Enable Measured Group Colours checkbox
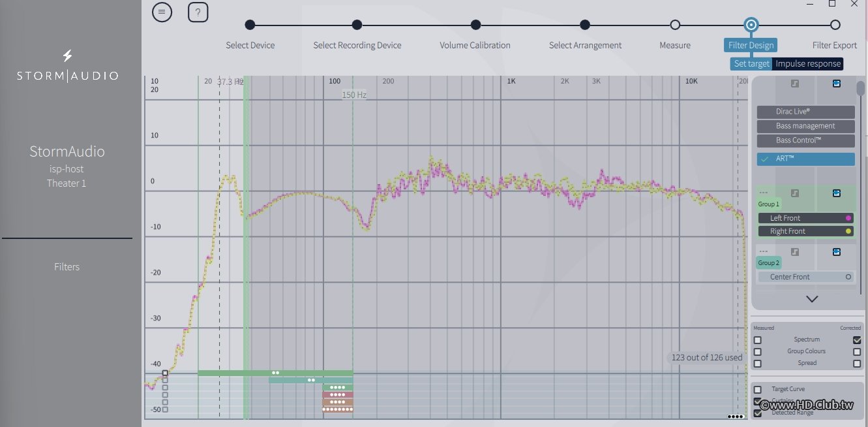Image resolution: width=868 pixels, height=427 pixels. coord(757,351)
